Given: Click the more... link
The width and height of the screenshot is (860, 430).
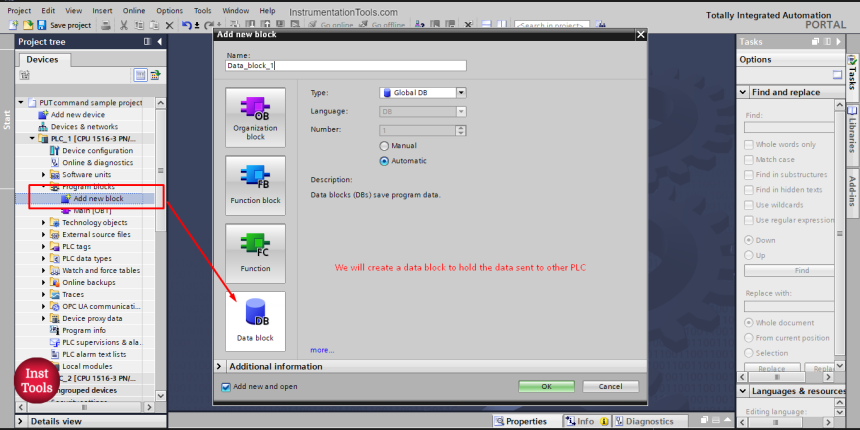Looking at the screenshot, I should pyautogui.click(x=322, y=350).
